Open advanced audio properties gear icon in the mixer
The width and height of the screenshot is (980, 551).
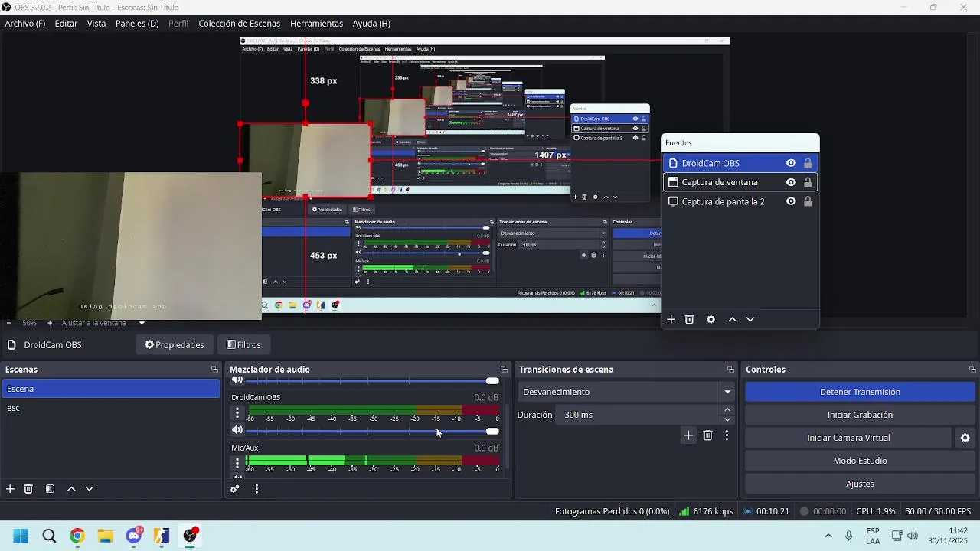[235, 489]
